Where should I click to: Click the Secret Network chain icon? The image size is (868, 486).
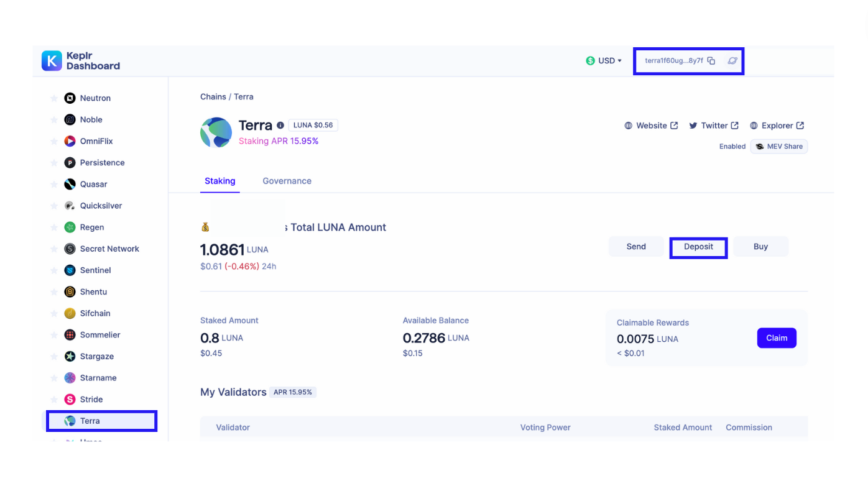click(x=70, y=249)
